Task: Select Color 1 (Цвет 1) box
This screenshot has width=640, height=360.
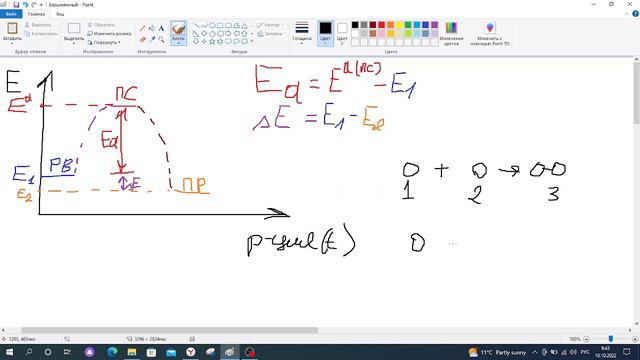Action: [325, 33]
